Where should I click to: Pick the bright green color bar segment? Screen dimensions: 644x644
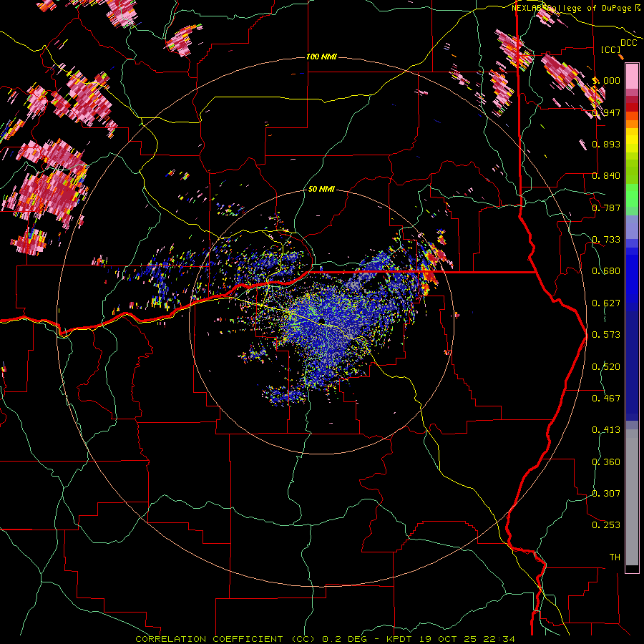(632, 195)
